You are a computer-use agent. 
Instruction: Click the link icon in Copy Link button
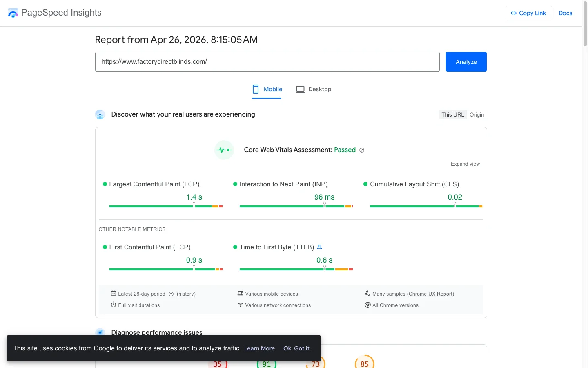pos(514,13)
